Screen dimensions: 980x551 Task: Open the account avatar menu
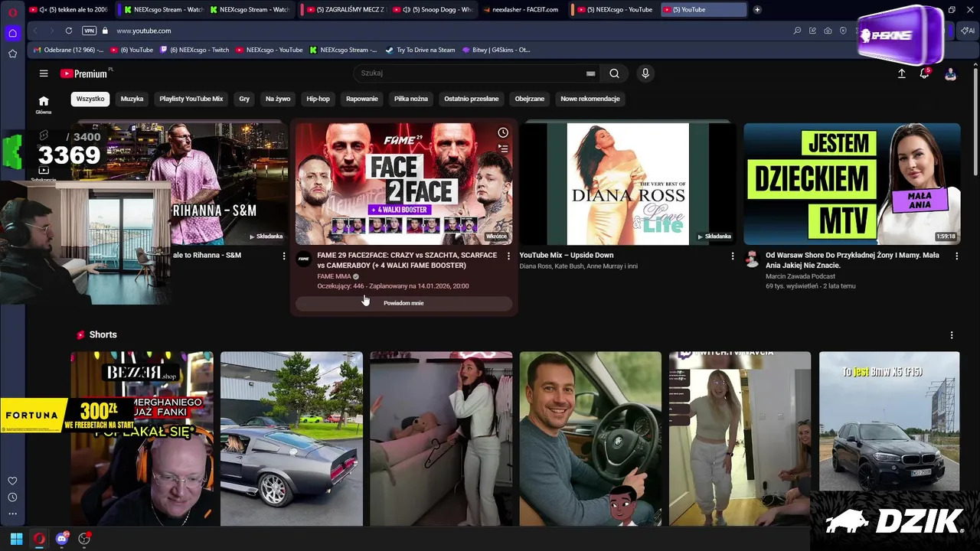click(950, 73)
